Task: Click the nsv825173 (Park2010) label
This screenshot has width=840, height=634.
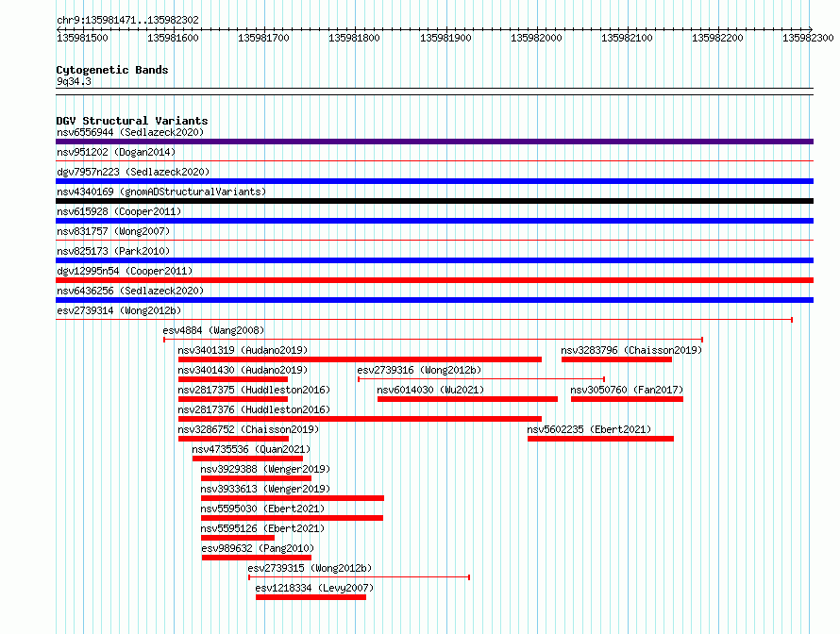Action: tap(113, 251)
